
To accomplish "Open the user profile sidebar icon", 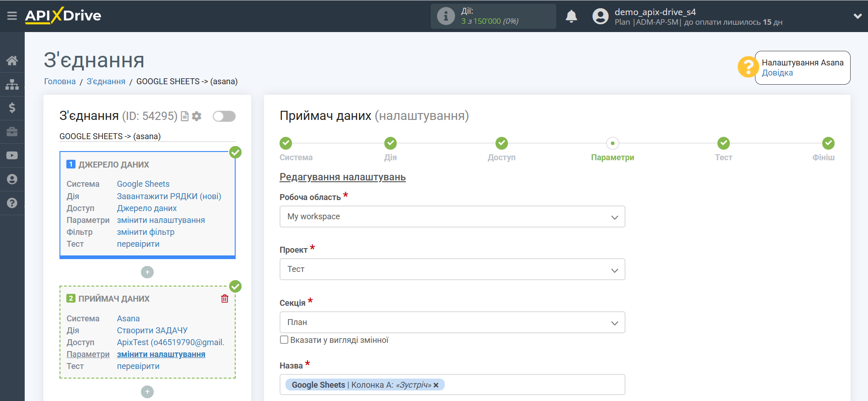I will [12, 179].
